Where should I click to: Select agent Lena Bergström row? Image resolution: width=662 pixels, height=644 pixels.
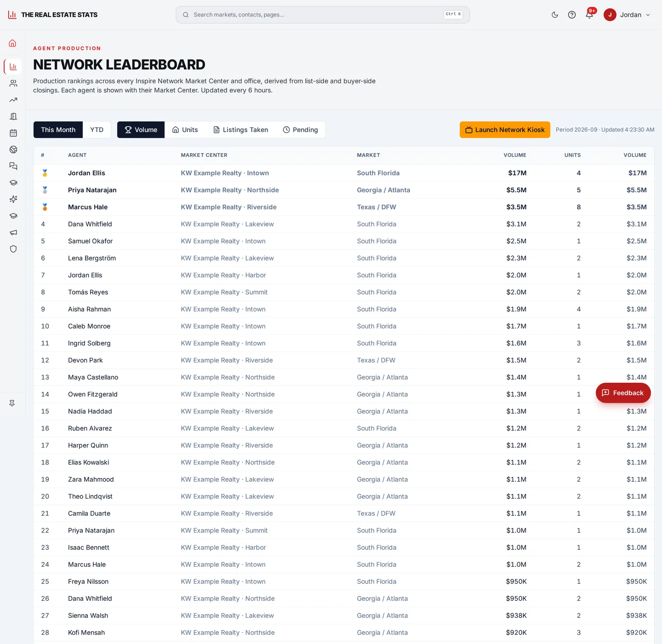[x=344, y=258]
